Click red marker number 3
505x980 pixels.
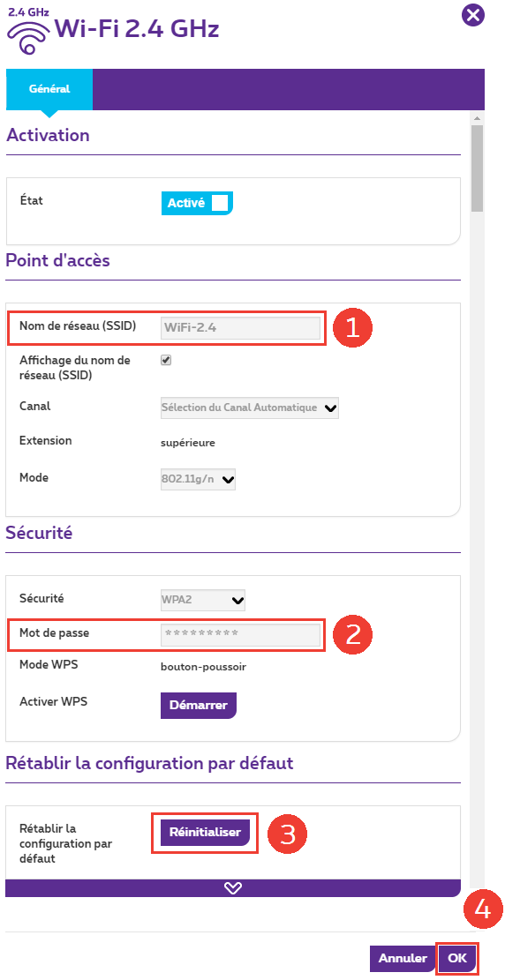(287, 834)
